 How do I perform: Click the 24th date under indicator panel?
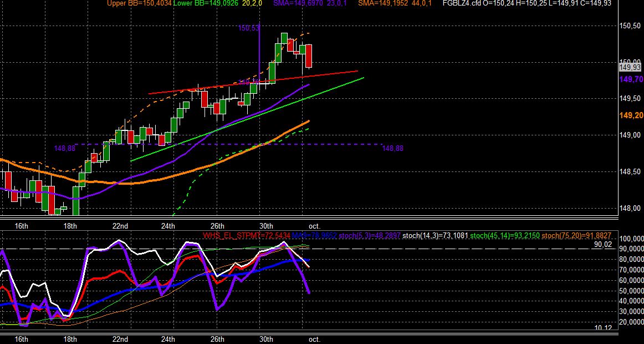[x=168, y=340]
